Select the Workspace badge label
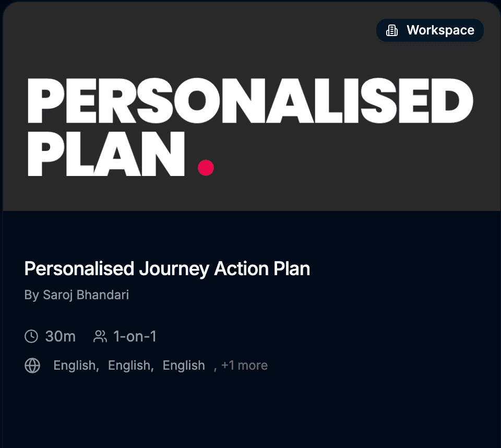 tap(440, 31)
